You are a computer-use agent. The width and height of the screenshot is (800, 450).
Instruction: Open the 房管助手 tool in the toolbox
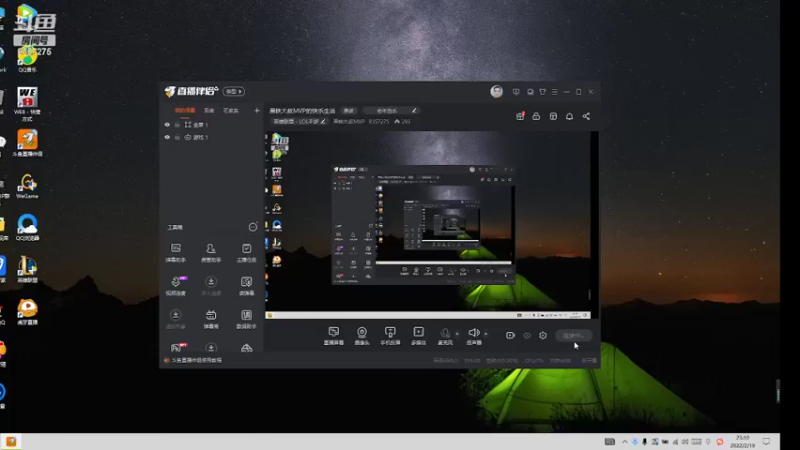(211, 253)
